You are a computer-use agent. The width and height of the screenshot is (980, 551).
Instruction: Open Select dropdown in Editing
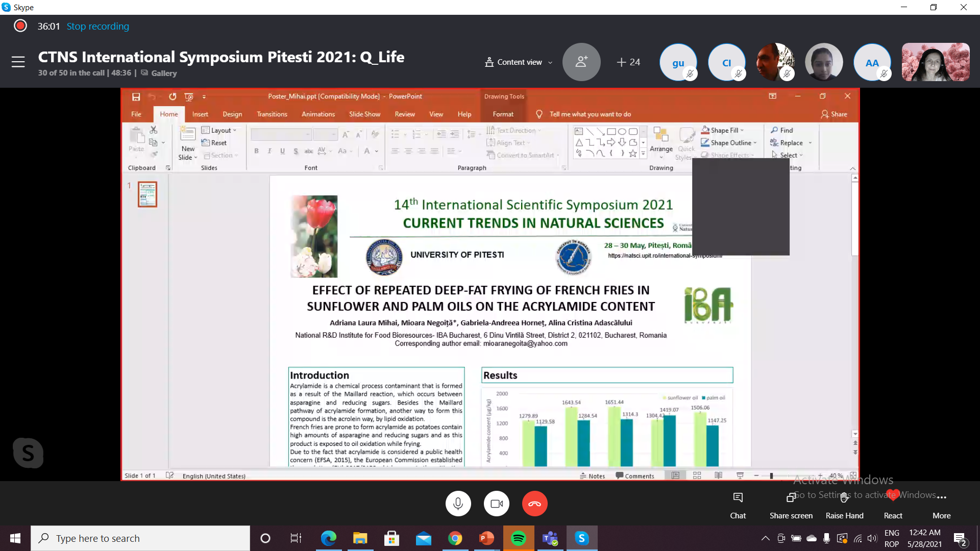[x=788, y=155]
